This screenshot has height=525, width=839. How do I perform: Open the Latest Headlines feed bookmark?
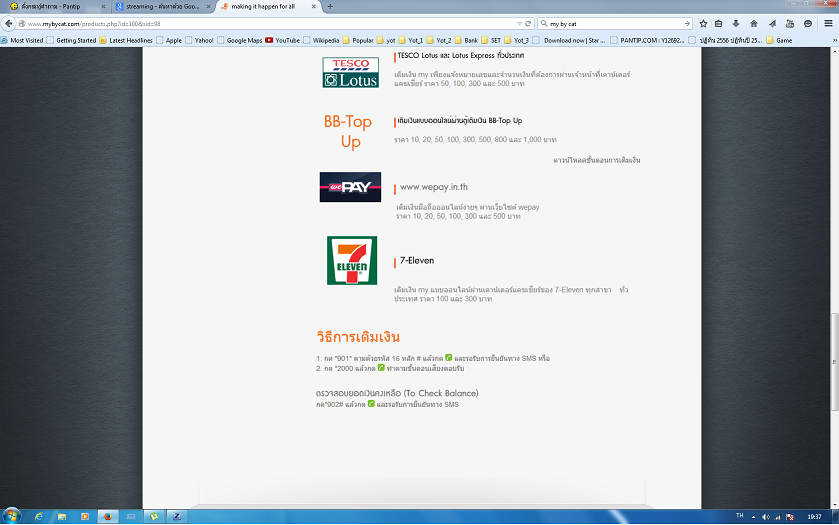coord(126,40)
